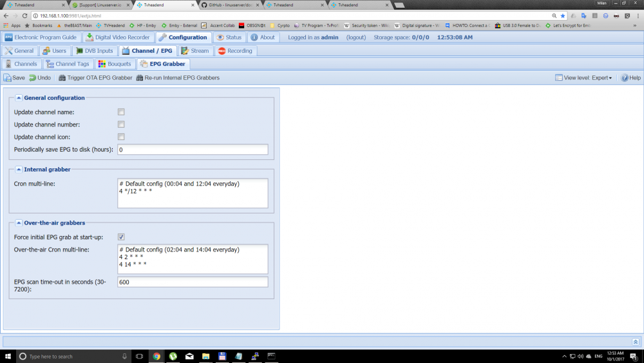Screen dimensions: 644x363
Task: Open the Apps bookmarks shortcut
Action: (x=12, y=26)
